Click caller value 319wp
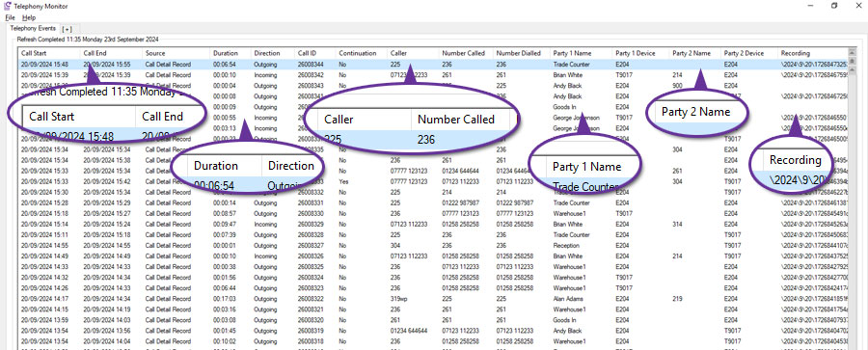The height and width of the screenshot is (350, 868). point(398,299)
